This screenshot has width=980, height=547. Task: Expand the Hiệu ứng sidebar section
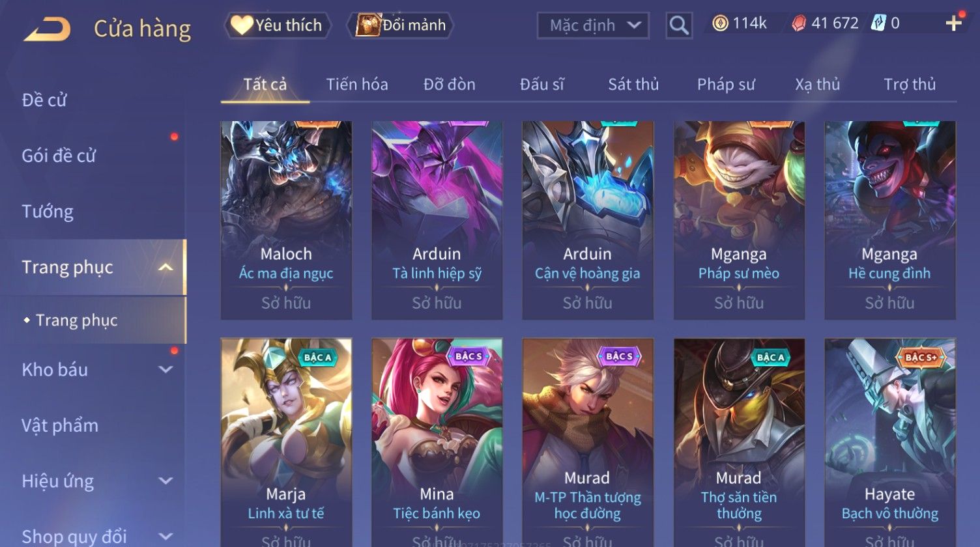166,481
